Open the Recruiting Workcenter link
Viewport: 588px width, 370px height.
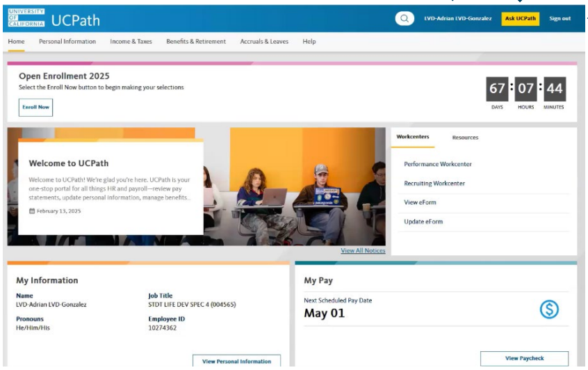[434, 184]
